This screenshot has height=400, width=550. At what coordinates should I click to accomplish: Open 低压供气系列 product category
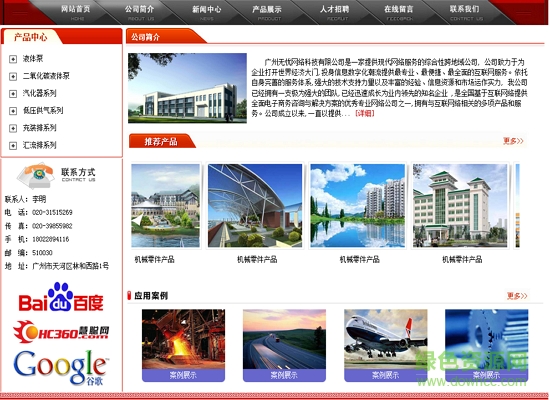click(43, 111)
